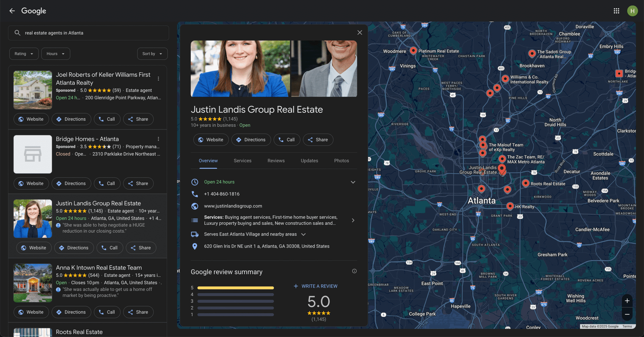Screen dimensions: 644x337
Task: Select the Roots Real Estate map pin
Action: [525, 183]
